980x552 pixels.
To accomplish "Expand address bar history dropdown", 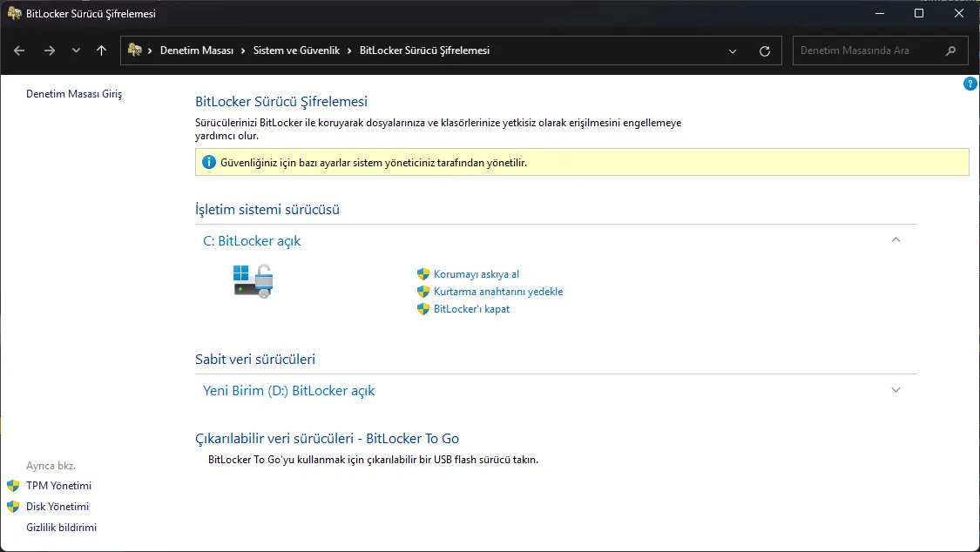I will (733, 51).
